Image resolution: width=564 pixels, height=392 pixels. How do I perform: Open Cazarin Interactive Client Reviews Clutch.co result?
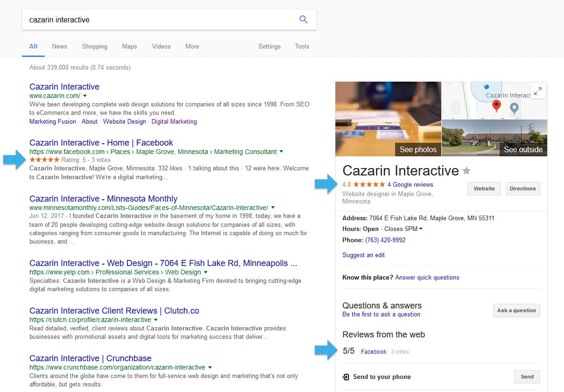coord(114,311)
